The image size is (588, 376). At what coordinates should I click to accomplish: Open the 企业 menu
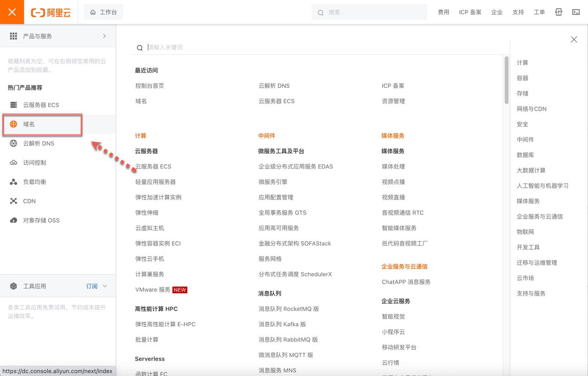497,12
